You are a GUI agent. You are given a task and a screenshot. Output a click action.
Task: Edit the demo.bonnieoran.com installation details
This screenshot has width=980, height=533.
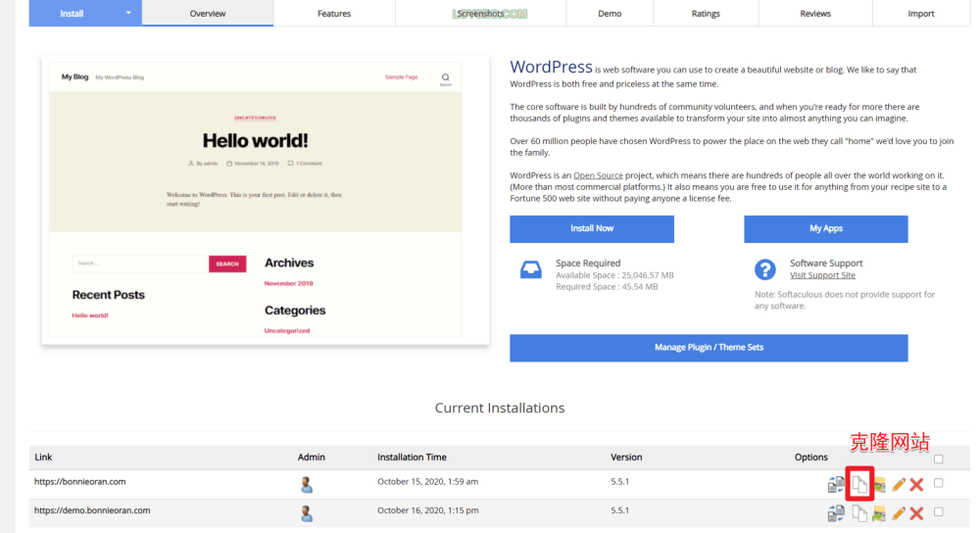click(x=899, y=513)
